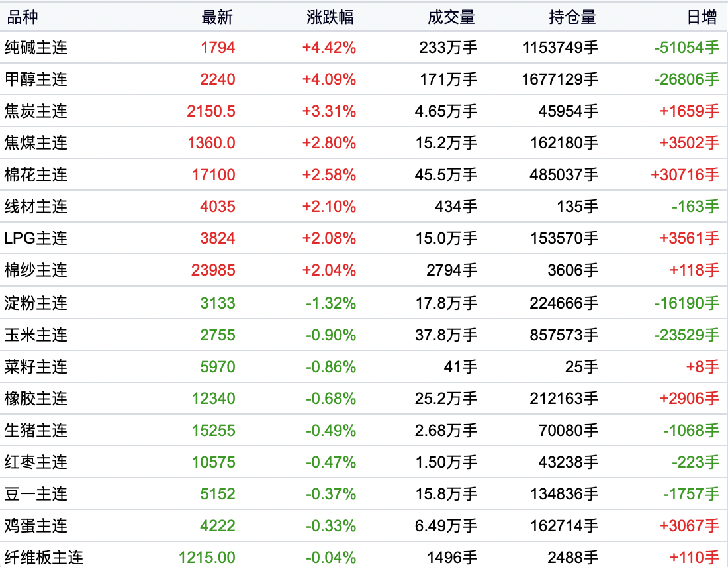The width and height of the screenshot is (728, 567).
Task: Click the 鸡蛋主连 contract name
Action: click(36, 526)
